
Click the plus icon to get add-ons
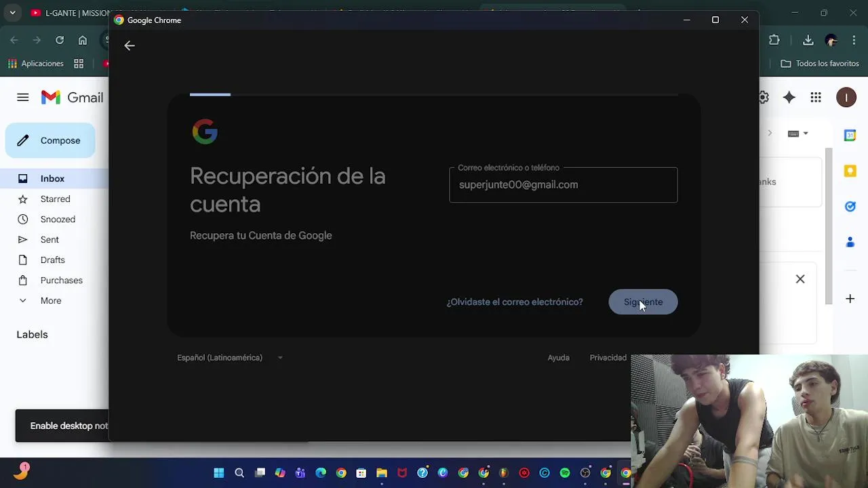pos(850,298)
